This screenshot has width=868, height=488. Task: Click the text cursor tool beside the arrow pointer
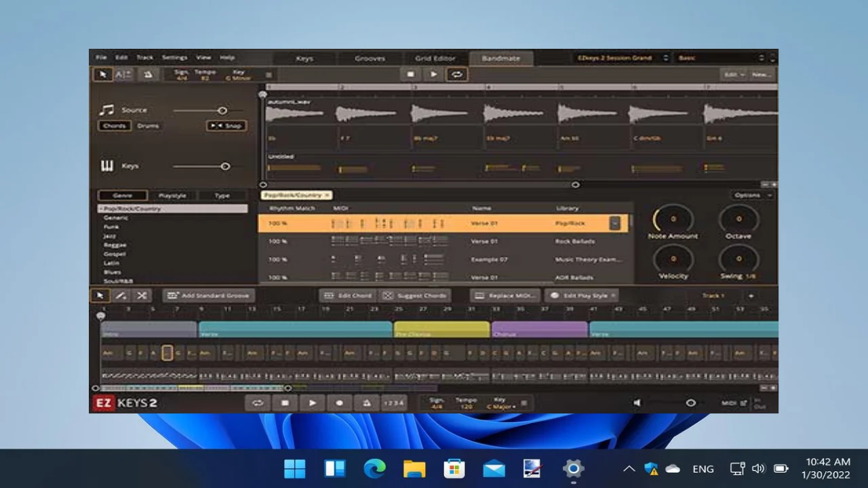pos(123,75)
